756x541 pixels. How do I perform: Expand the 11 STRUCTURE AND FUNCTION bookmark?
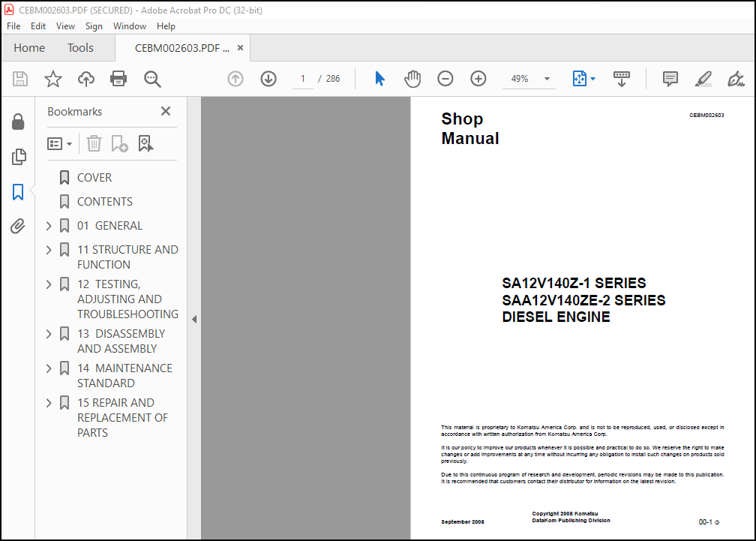coord(49,250)
